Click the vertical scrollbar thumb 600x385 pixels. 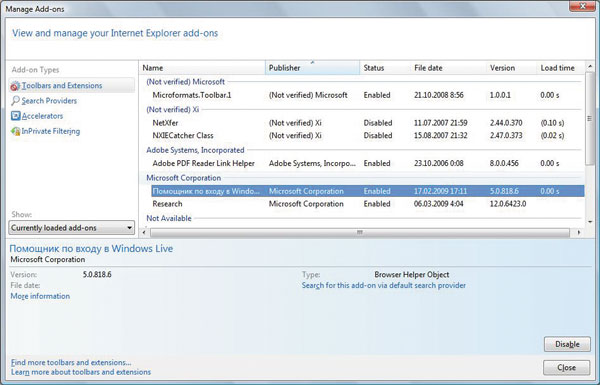pyautogui.click(x=590, y=119)
